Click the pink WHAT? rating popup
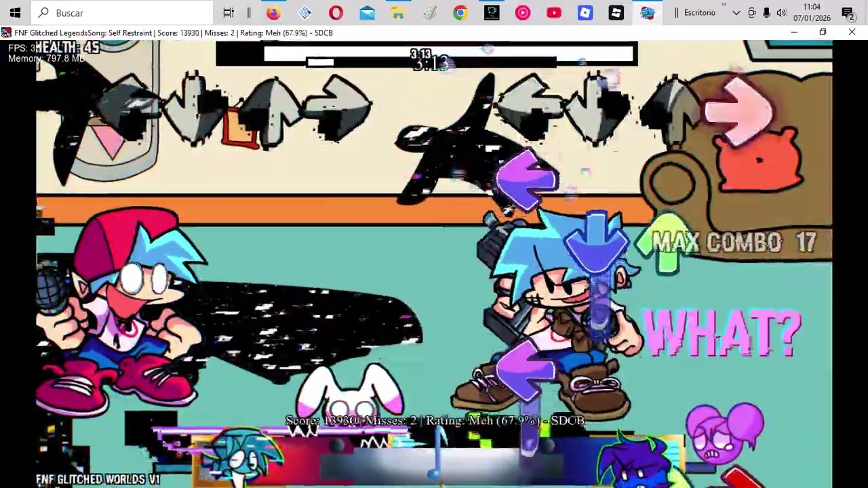The width and height of the screenshot is (868, 488). coord(722,333)
